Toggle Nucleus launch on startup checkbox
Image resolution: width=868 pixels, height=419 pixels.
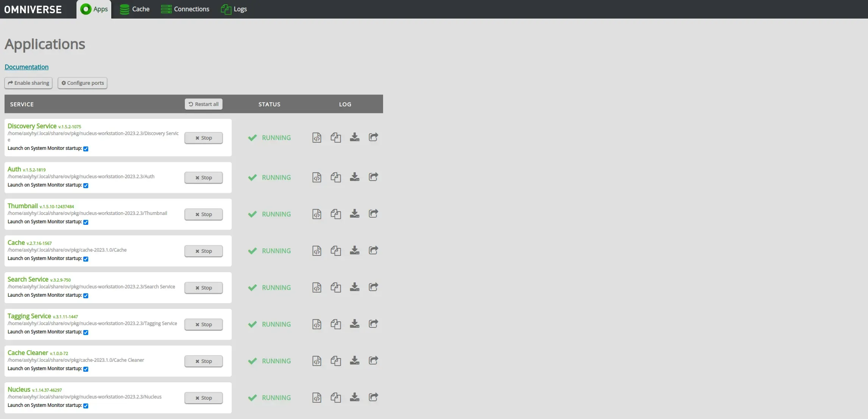pos(86,406)
